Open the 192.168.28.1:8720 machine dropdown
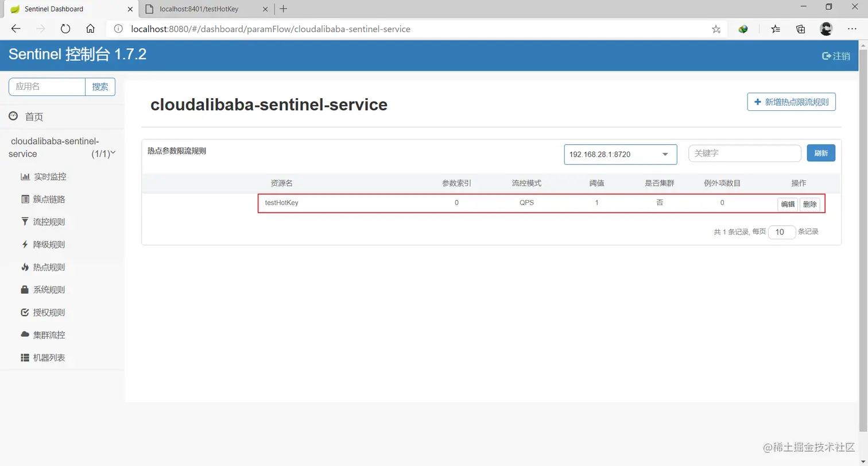 (x=620, y=154)
